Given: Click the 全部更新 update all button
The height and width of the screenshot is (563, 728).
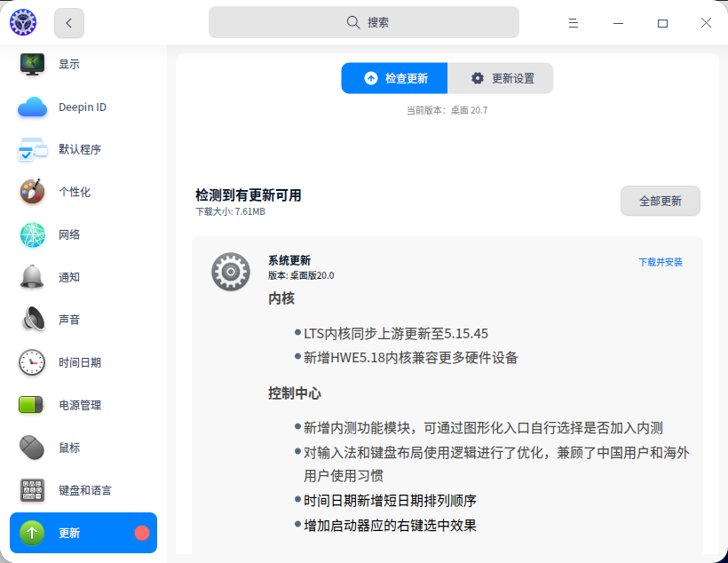Looking at the screenshot, I should 660,201.
